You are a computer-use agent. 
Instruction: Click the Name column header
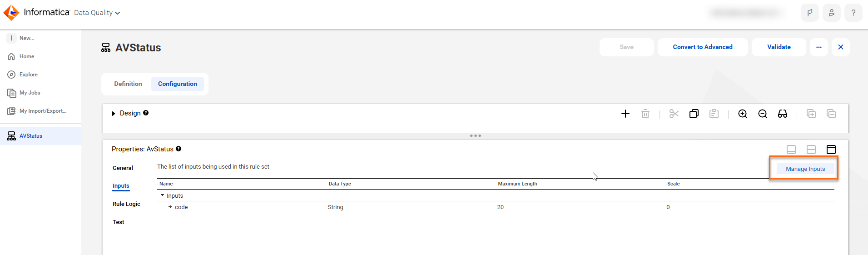coord(166,184)
